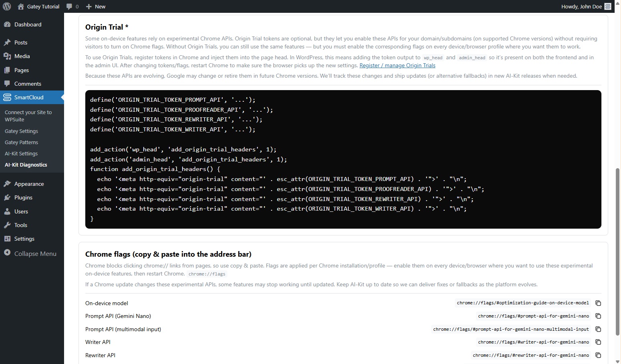Click the New content button
621x364 pixels.
coord(96,6)
